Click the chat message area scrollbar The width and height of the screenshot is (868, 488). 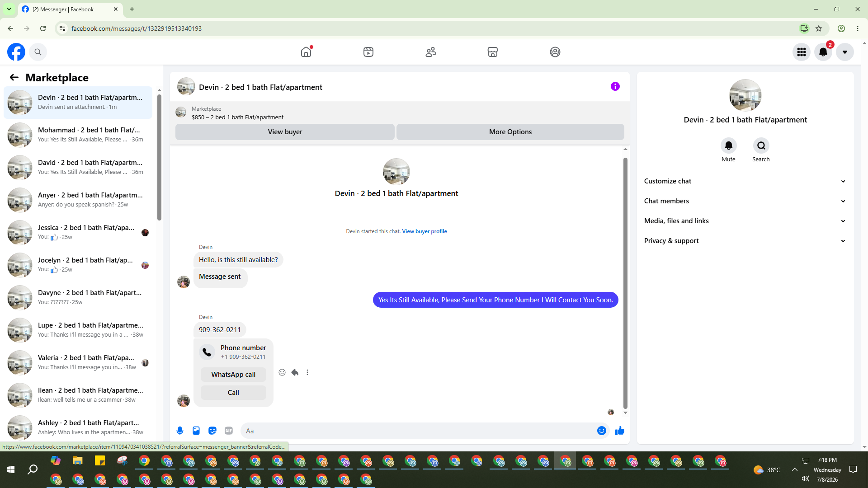[625, 283]
